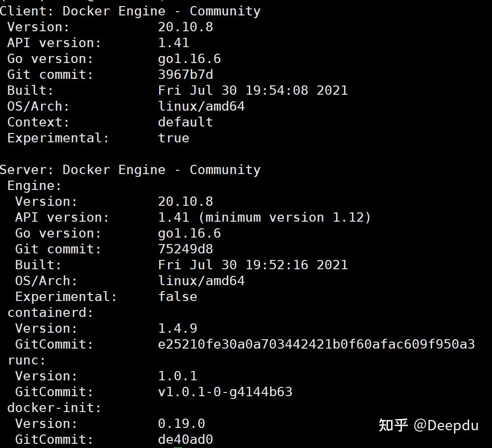The height and width of the screenshot is (448, 492).
Task: Click the Experimental value "false"
Action: (177, 297)
